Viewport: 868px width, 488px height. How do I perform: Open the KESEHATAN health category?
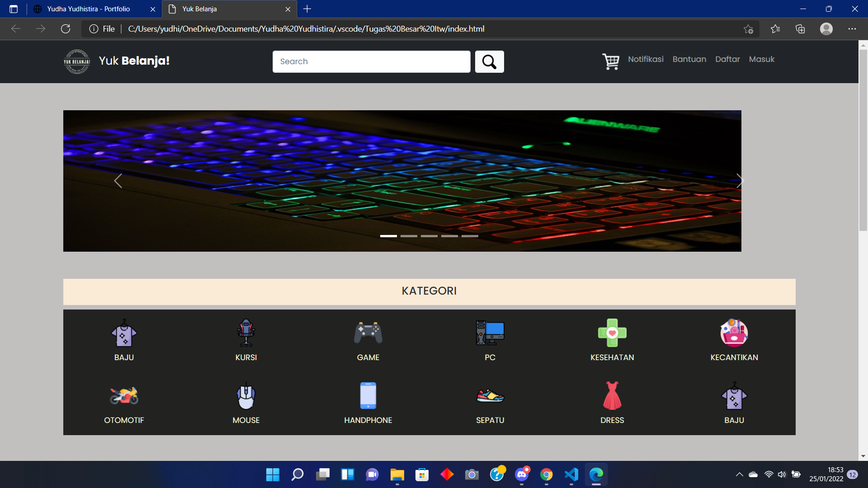coord(612,340)
